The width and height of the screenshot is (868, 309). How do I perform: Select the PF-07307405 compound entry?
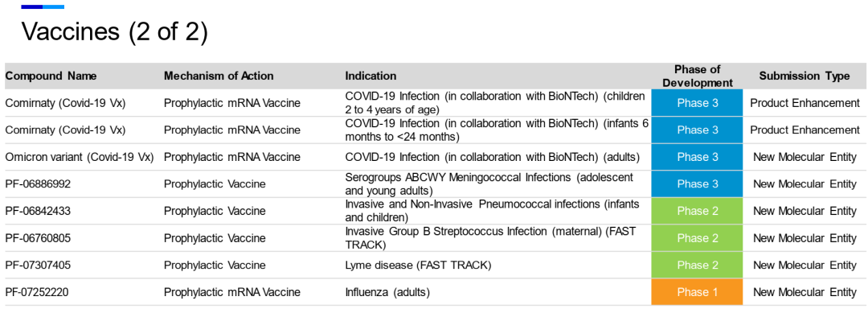[39, 265]
